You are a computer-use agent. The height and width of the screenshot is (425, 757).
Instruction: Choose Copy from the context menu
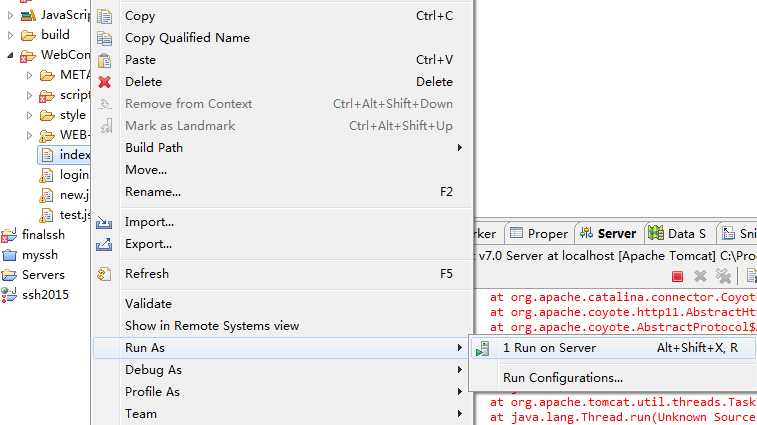281,16
